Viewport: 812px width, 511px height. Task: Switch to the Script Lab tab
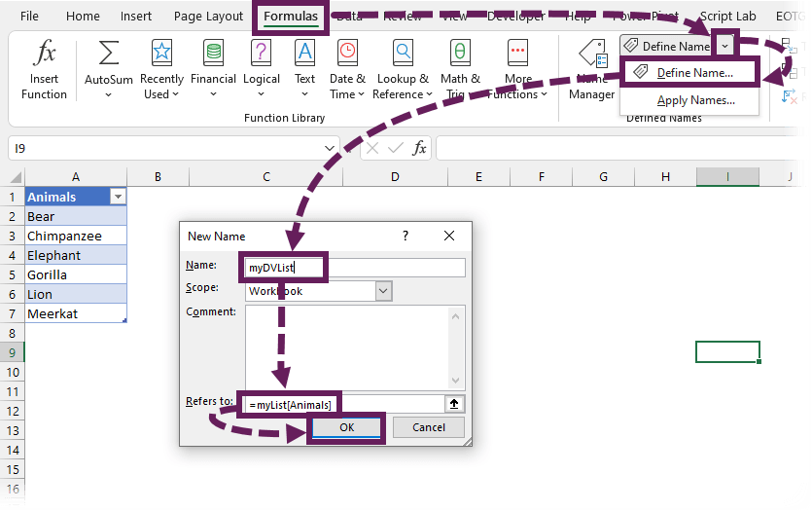pyautogui.click(x=727, y=17)
